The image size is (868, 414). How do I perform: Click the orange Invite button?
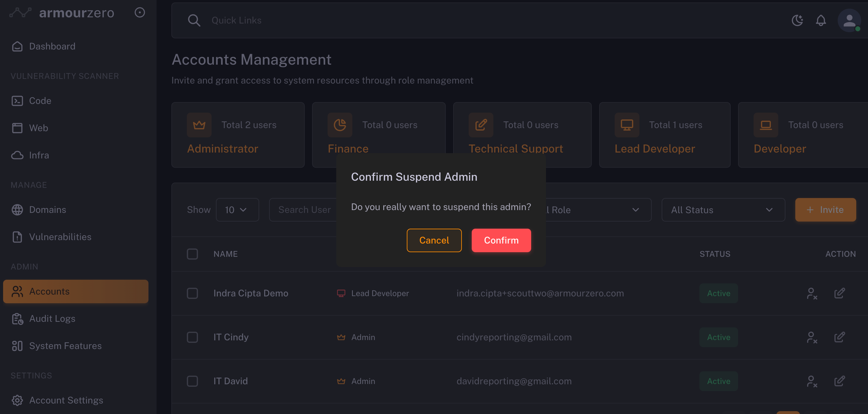(x=825, y=210)
